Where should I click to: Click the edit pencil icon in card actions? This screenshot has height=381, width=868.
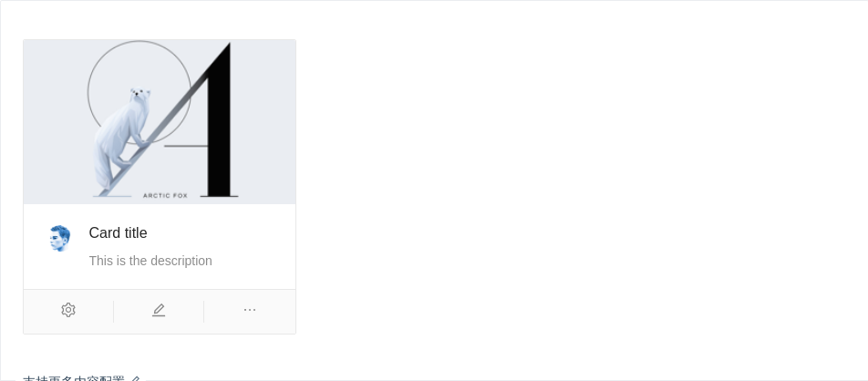(159, 310)
